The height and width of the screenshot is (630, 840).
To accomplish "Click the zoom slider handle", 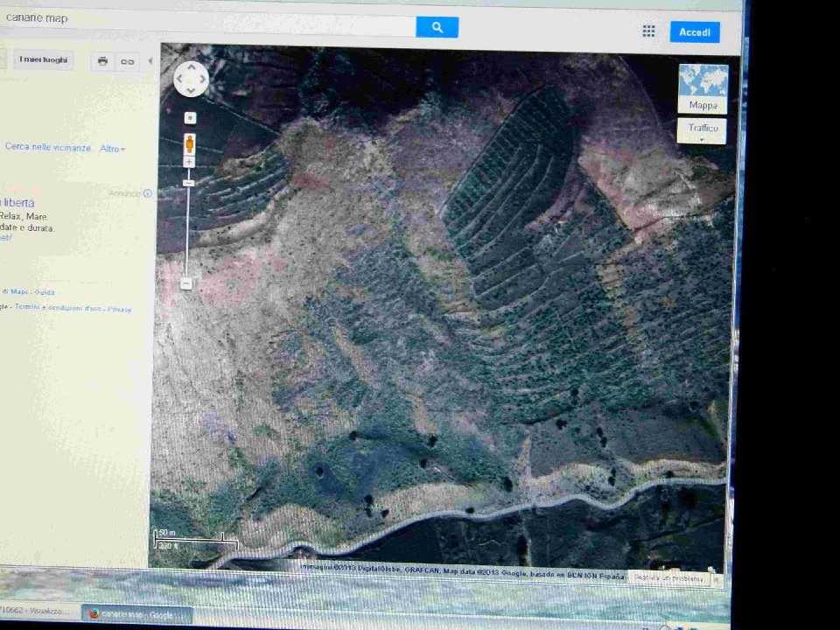I will click(188, 183).
